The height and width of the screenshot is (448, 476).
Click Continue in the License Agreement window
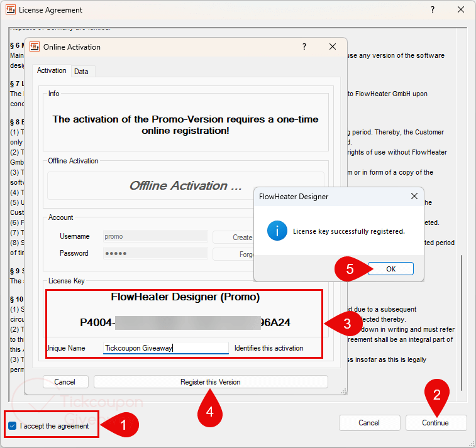tap(436, 423)
